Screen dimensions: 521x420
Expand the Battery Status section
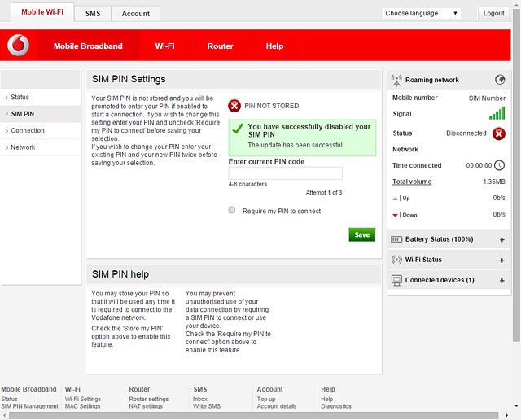point(501,240)
